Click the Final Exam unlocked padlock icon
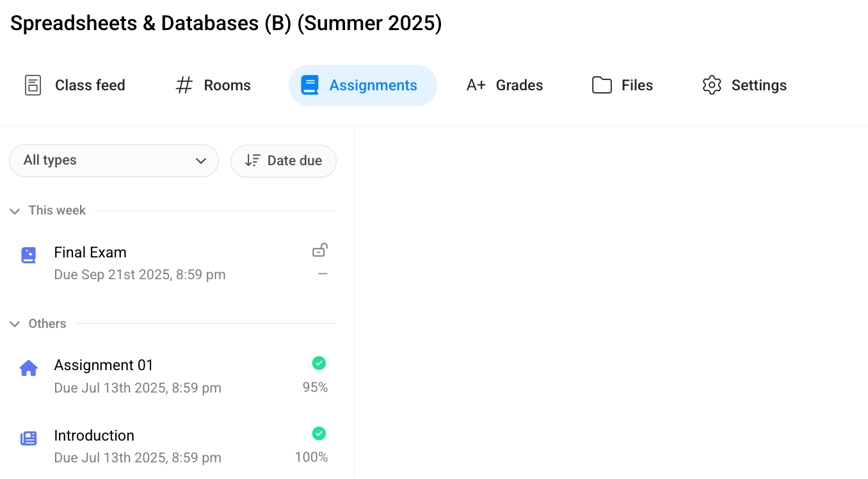This screenshot has height=479, width=868. click(320, 250)
